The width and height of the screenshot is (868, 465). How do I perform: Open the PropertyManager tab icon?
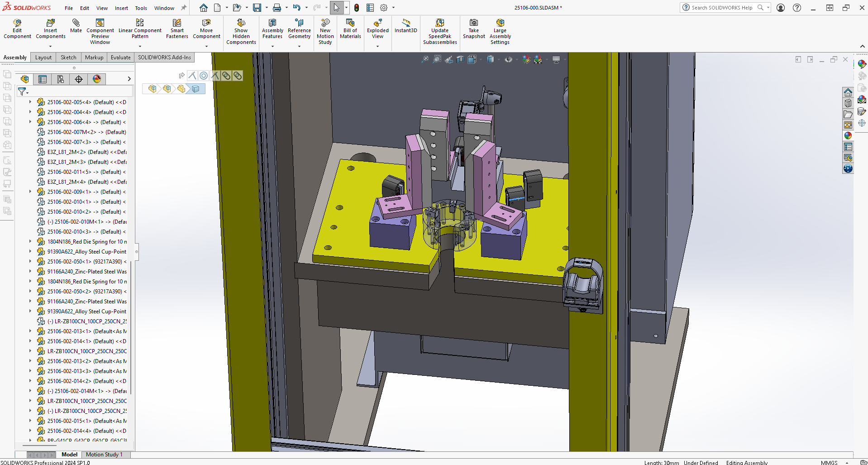click(43, 79)
